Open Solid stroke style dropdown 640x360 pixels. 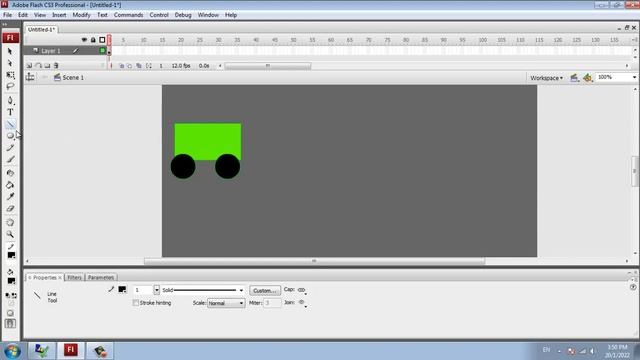click(x=241, y=290)
